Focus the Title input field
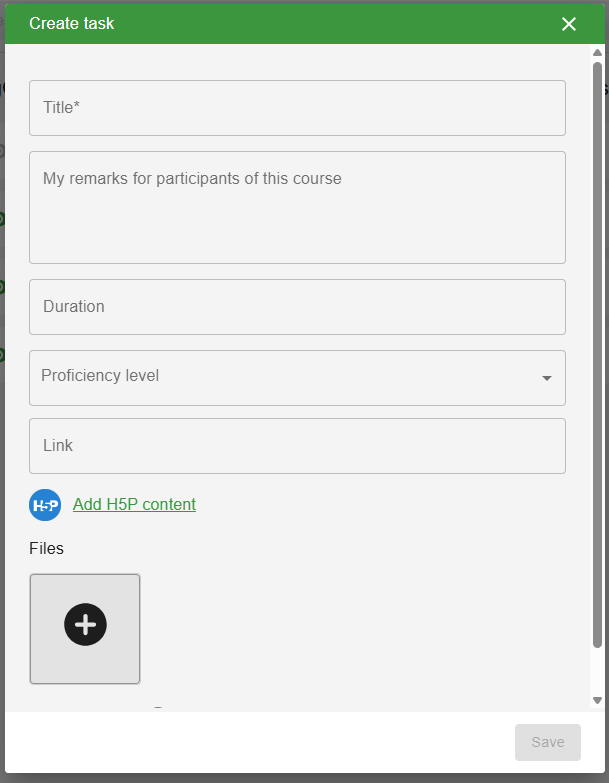This screenshot has height=783, width=609. (297, 108)
